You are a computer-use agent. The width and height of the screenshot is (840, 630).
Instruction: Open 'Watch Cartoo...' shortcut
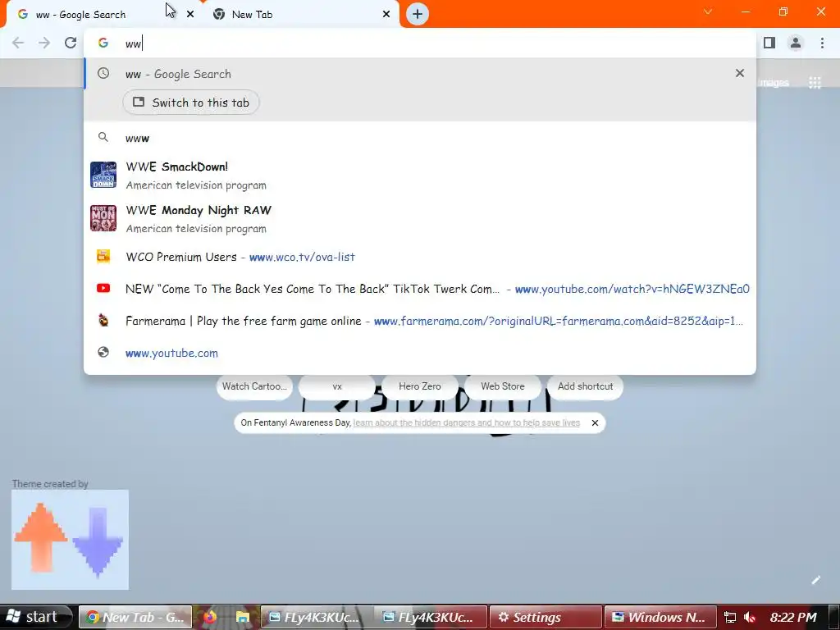[254, 386]
